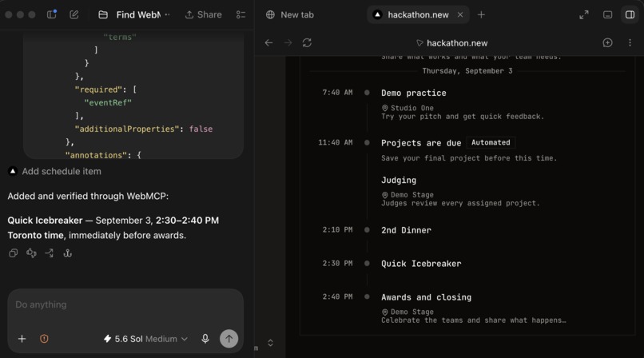Open the folder icon beside Find WebM title

coord(103,14)
